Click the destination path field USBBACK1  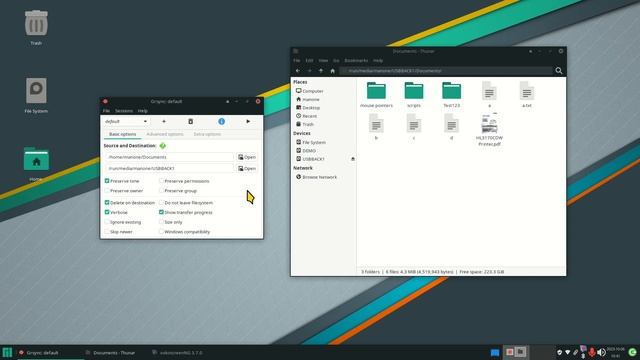tap(169, 168)
